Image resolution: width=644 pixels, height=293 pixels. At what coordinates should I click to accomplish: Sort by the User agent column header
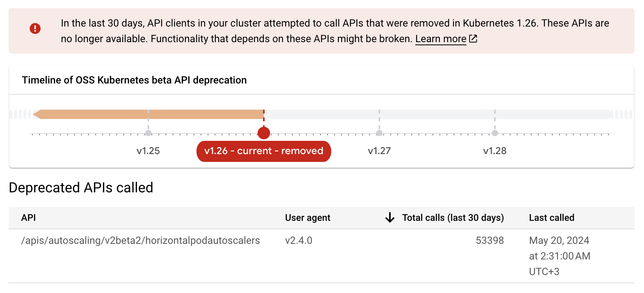tap(308, 218)
